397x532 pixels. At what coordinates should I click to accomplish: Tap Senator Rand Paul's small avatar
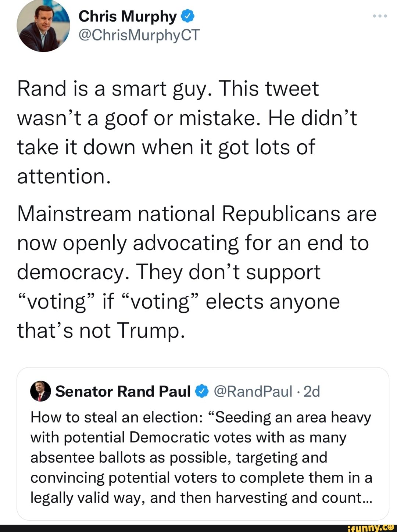pyautogui.click(x=40, y=391)
